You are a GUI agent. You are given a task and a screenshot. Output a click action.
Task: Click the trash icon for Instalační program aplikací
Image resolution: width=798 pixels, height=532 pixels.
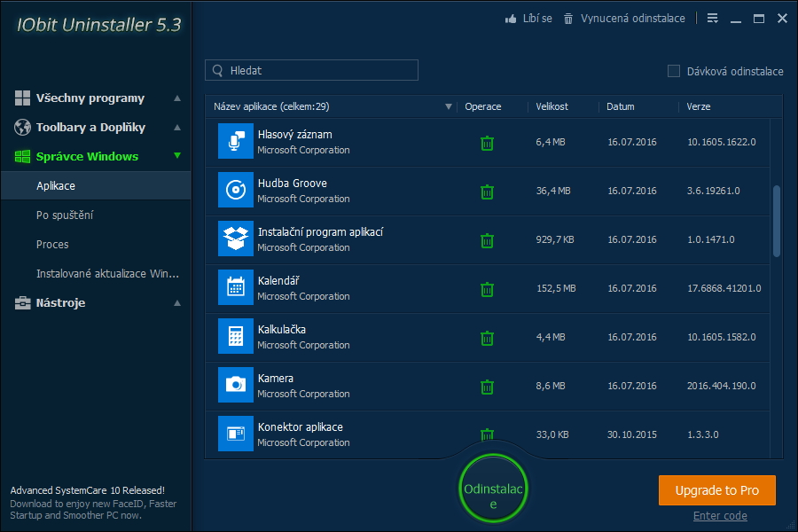click(487, 240)
